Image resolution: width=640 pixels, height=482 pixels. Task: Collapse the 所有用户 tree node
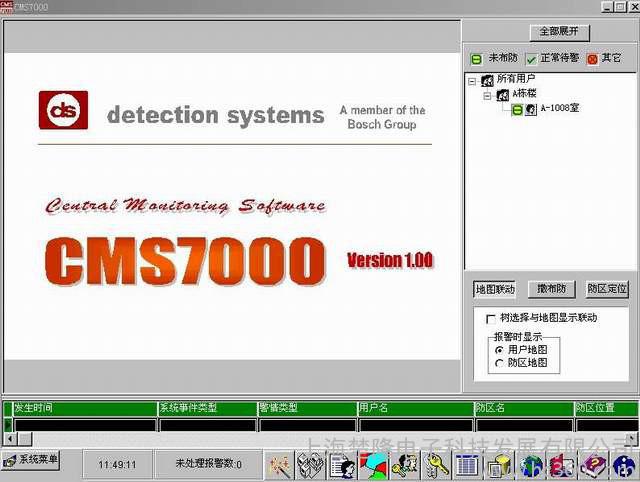tap(472, 81)
